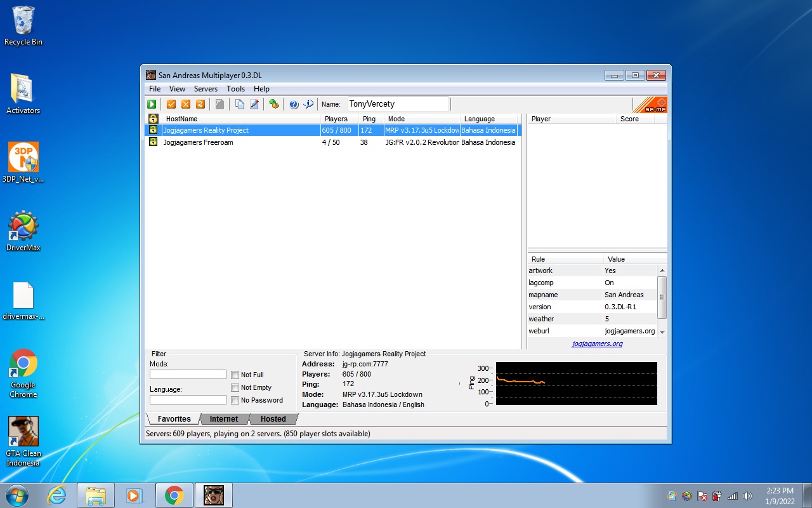Click the Score column header
Viewport: 812px width, 508px height.
[635, 119]
